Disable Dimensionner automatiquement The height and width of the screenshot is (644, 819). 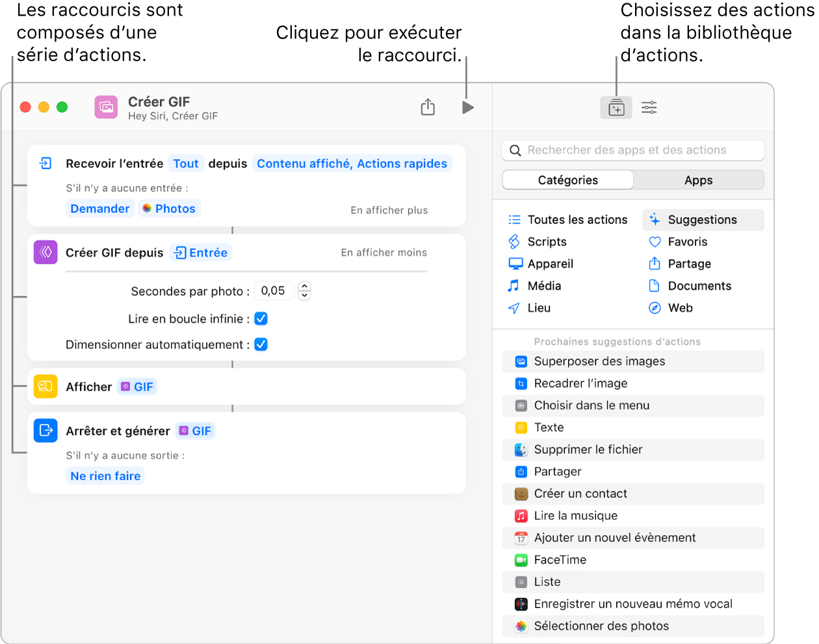(261, 344)
